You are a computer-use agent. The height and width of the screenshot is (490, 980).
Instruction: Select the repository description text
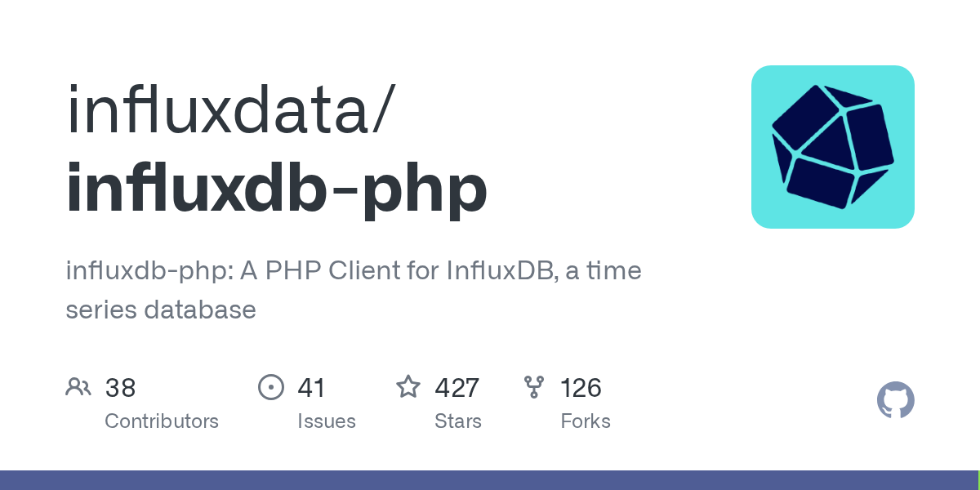(x=354, y=290)
